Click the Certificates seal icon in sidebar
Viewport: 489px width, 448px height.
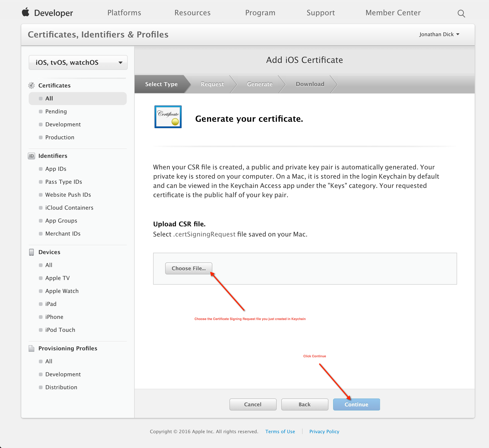pos(31,85)
